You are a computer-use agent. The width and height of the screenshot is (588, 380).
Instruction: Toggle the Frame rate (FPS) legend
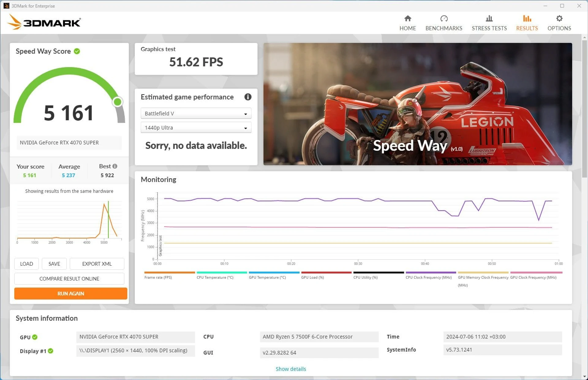click(x=169, y=275)
